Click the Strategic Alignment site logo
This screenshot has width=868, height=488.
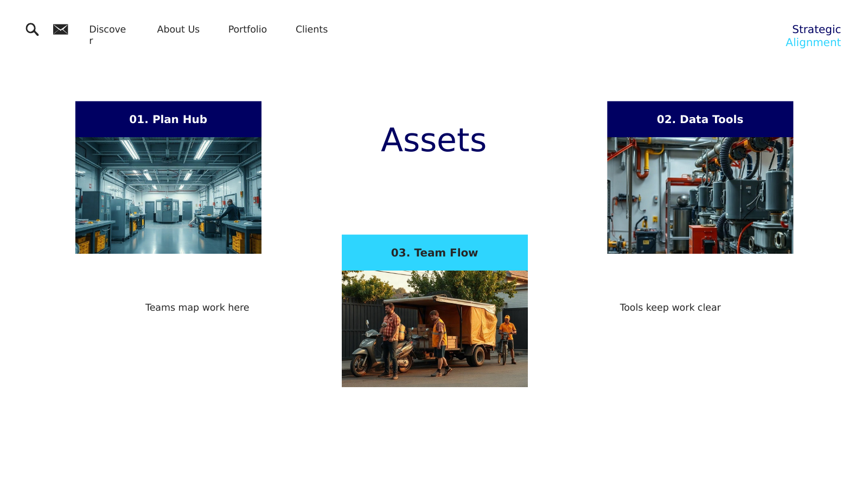813,36
